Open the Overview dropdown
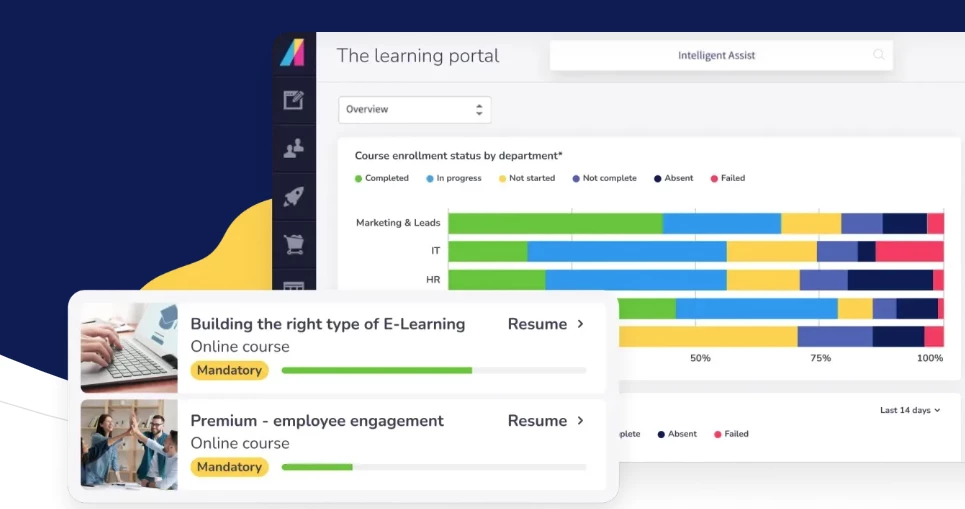This screenshot has width=965, height=509. [415, 110]
